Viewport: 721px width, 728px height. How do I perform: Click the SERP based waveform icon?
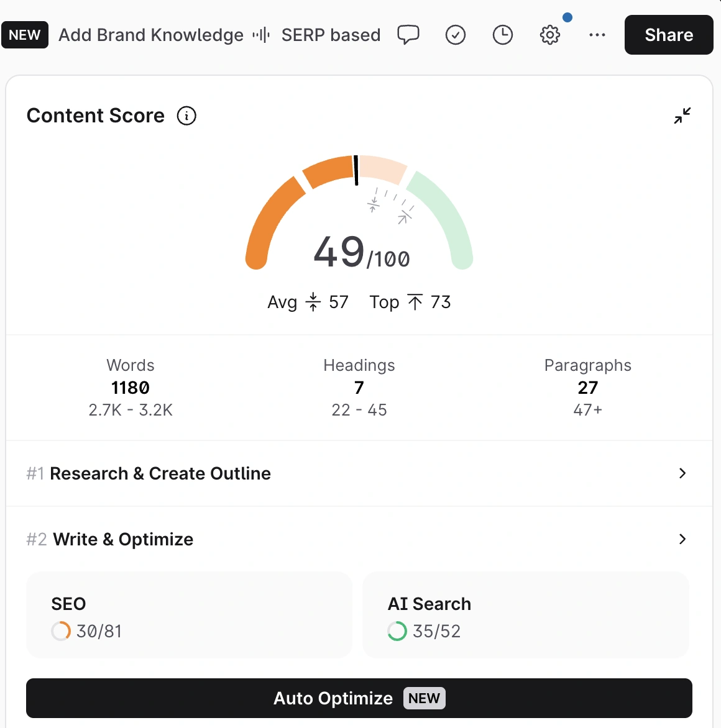(x=261, y=35)
